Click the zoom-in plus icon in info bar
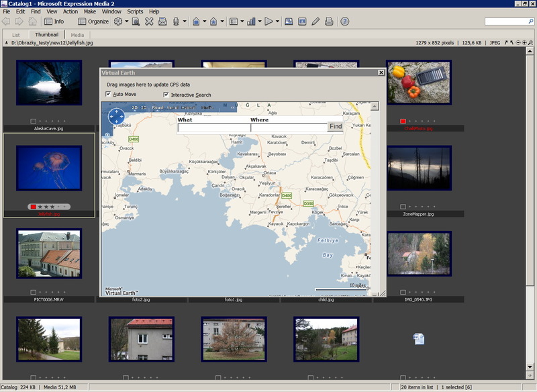The image size is (537, 392). point(524,43)
